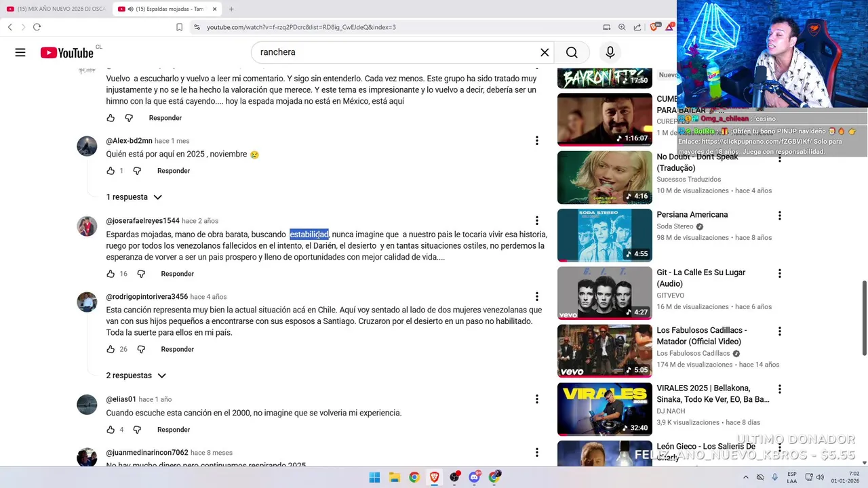
Task: Reply to @joserafaelreyes1544 with Responder
Action: (x=177, y=274)
